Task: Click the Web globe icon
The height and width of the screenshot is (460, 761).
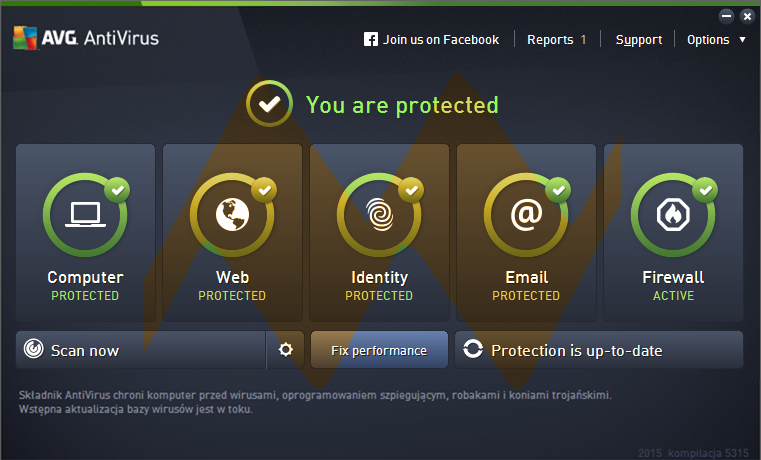Action: [232, 214]
